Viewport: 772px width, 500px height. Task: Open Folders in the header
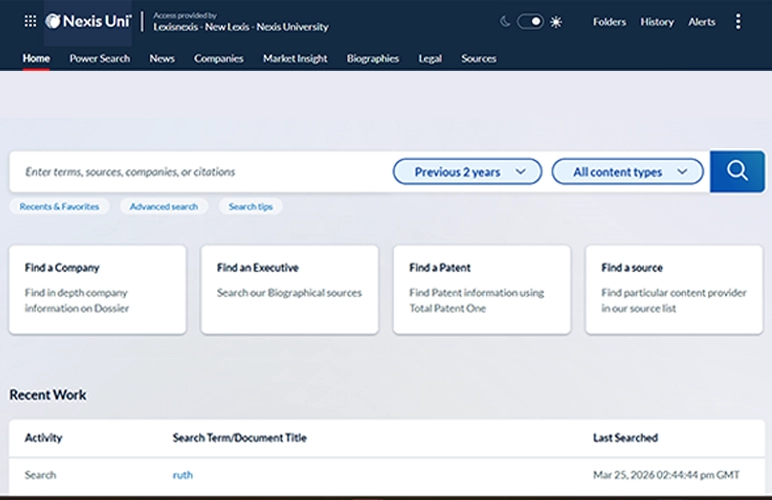(609, 22)
